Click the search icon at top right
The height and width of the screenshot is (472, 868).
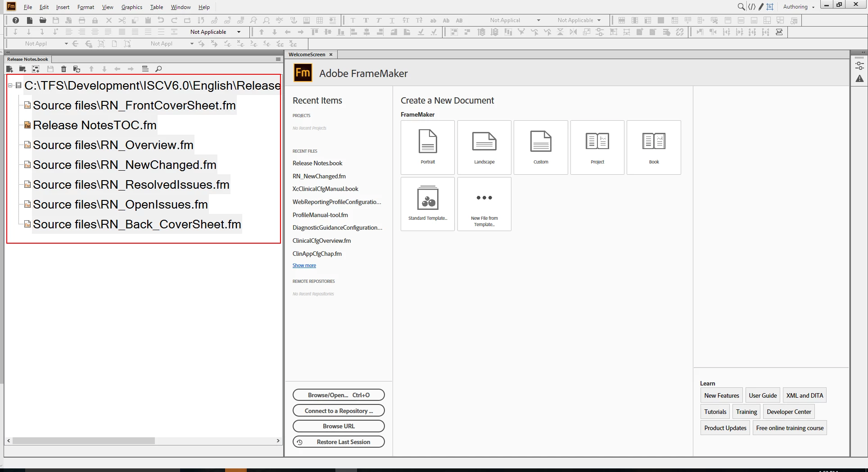(x=741, y=7)
